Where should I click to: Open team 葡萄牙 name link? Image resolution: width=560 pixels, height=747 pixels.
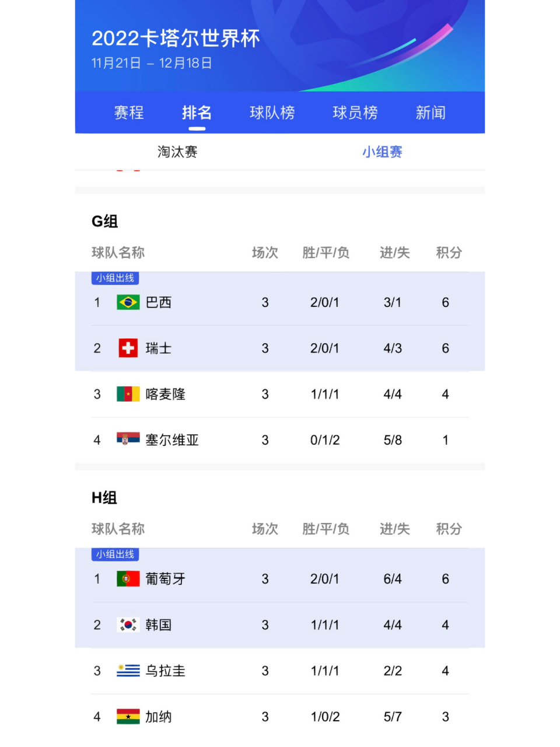(166, 579)
